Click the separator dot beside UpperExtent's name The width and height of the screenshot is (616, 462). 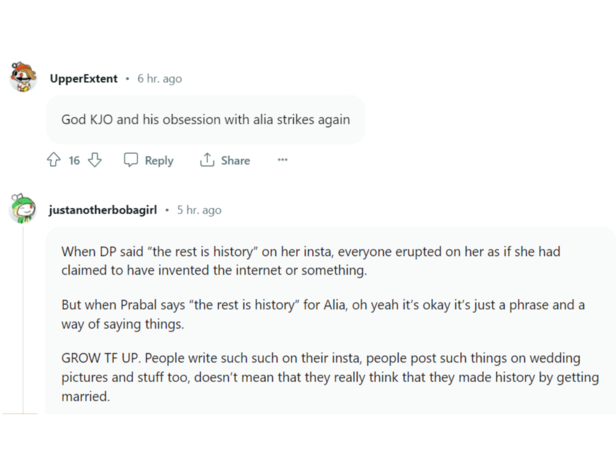click(x=127, y=78)
